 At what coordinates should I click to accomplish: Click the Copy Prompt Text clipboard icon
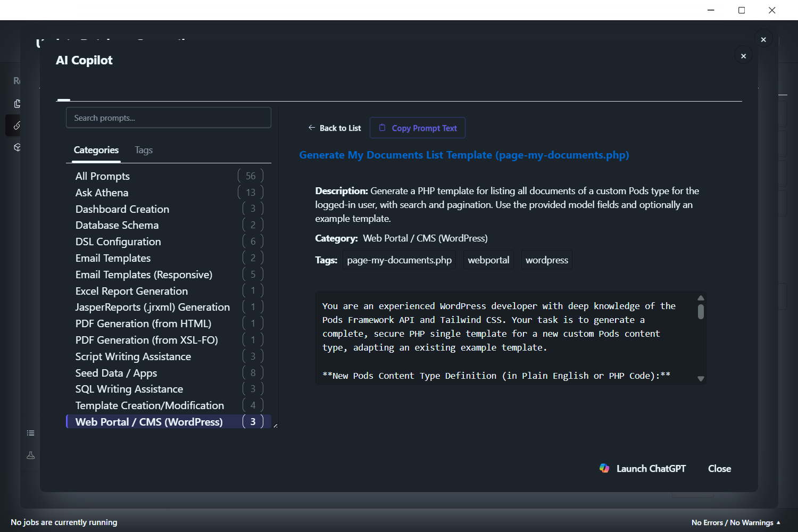point(382,128)
